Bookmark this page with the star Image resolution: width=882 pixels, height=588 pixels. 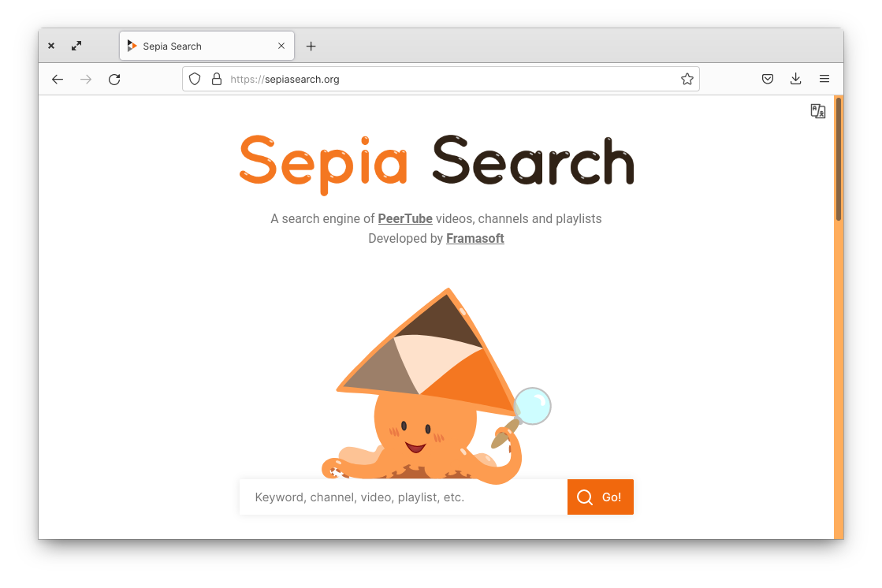pyautogui.click(x=687, y=80)
